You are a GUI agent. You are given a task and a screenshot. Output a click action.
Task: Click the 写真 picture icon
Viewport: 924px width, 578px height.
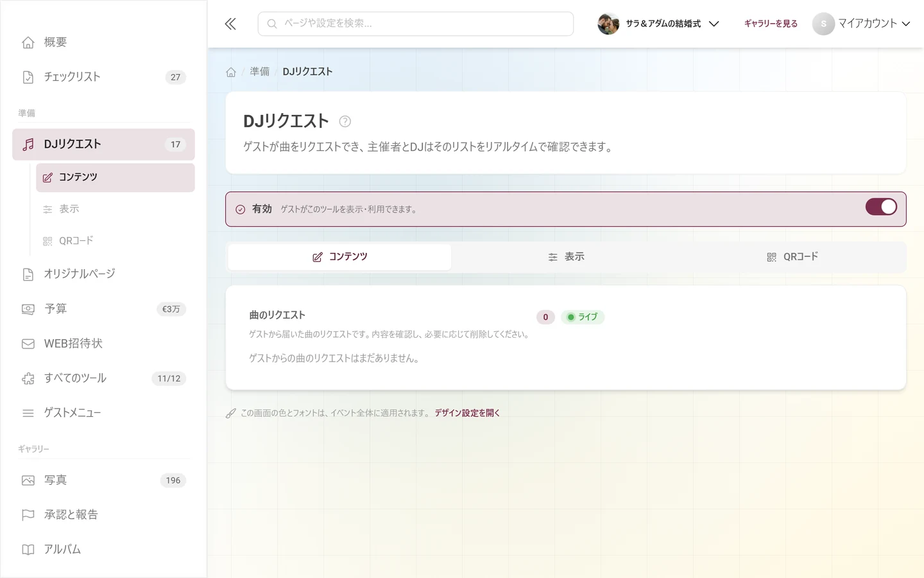[x=28, y=480]
